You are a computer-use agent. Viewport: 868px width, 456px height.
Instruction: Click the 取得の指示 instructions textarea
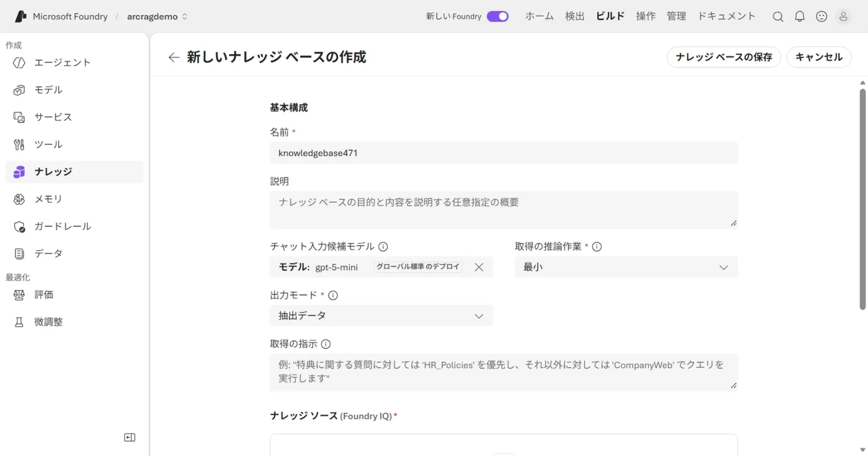tap(504, 372)
